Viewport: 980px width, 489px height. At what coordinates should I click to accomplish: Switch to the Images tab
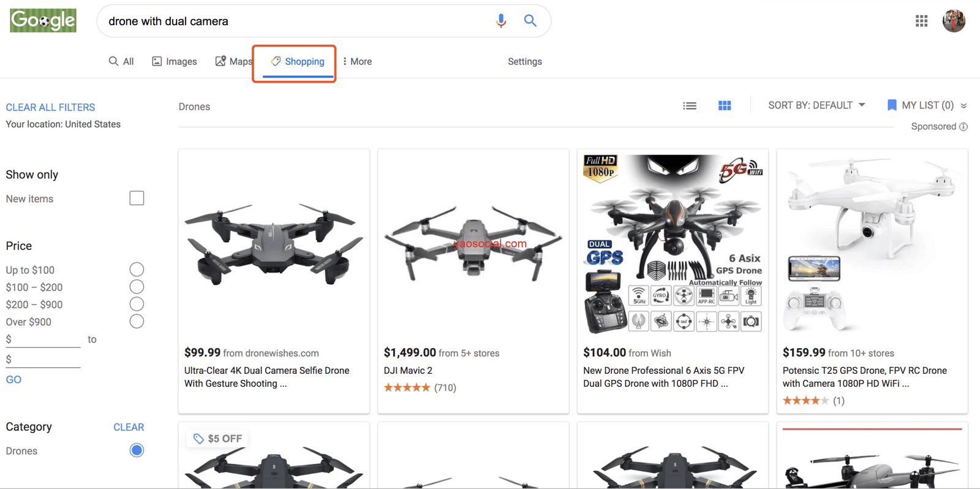(x=175, y=61)
